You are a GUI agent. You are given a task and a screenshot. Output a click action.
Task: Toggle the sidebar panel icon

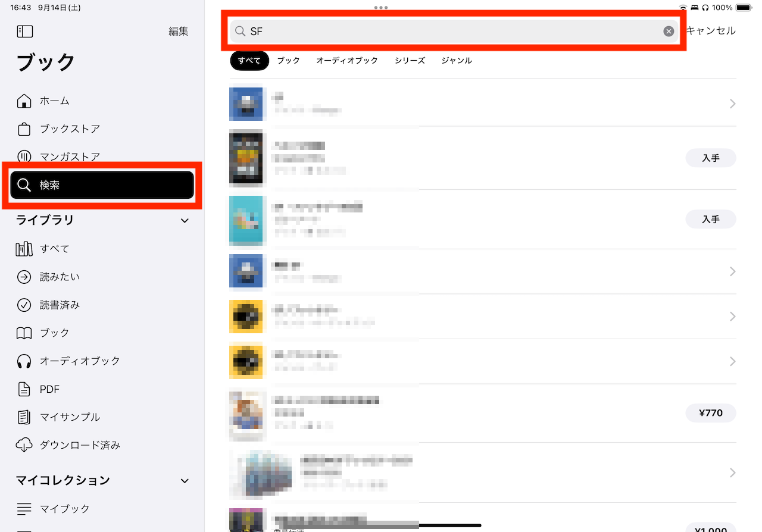click(25, 32)
